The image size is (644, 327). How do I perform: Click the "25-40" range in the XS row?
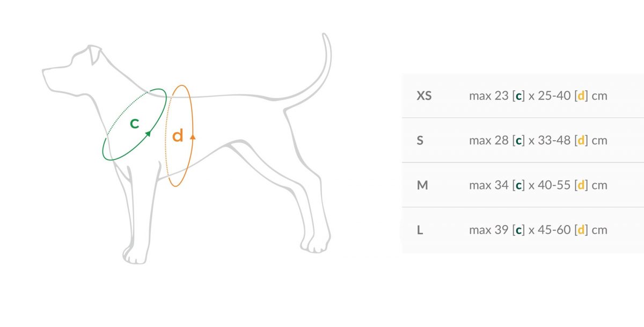pos(553,96)
